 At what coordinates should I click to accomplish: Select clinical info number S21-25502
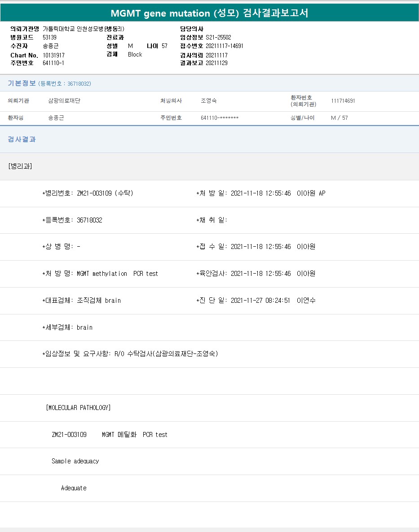point(218,37)
